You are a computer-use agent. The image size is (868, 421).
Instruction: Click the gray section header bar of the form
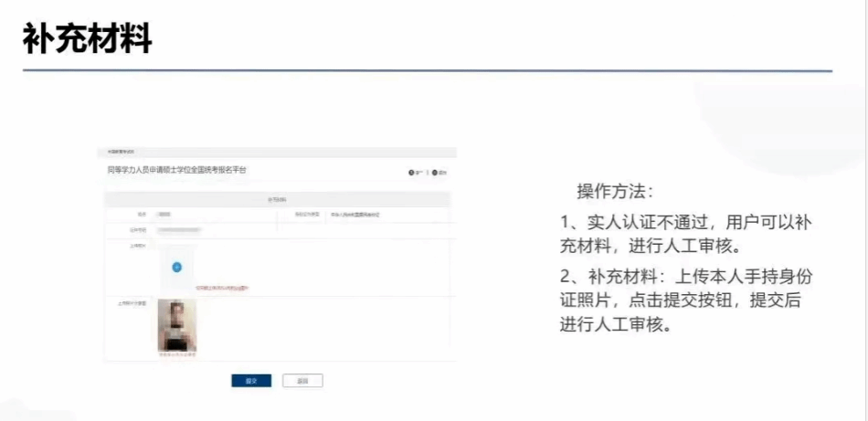pos(277,198)
